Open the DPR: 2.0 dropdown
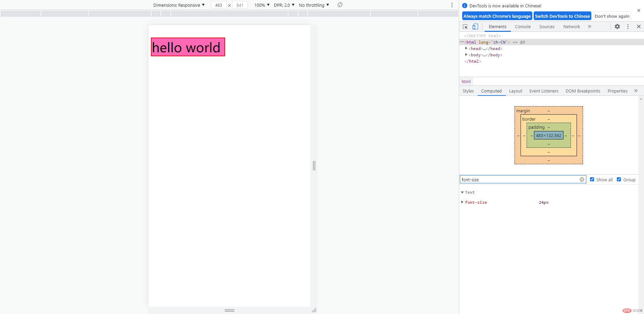This screenshot has height=314, width=644. pos(284,5)
